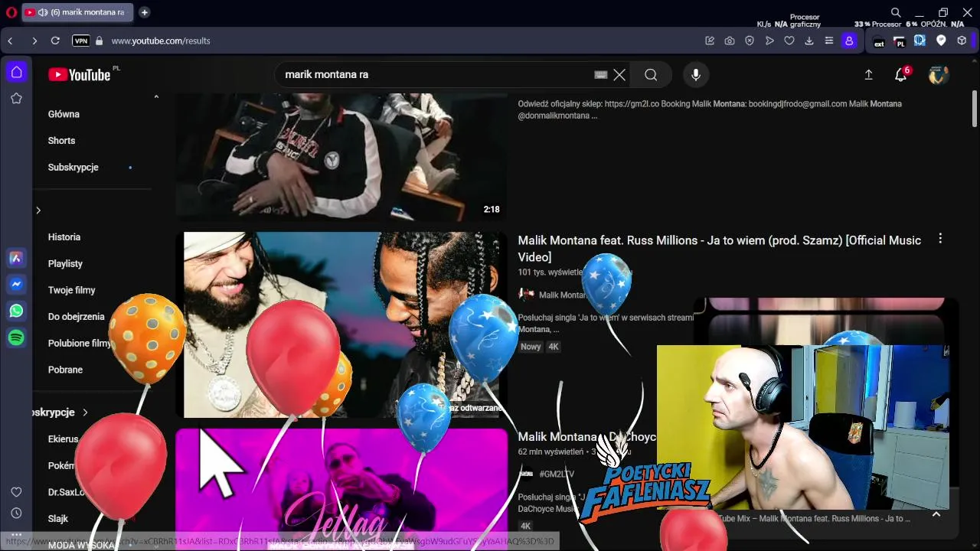Open the Opera main menu logo

pyautogui.click(x=11, y=12)
